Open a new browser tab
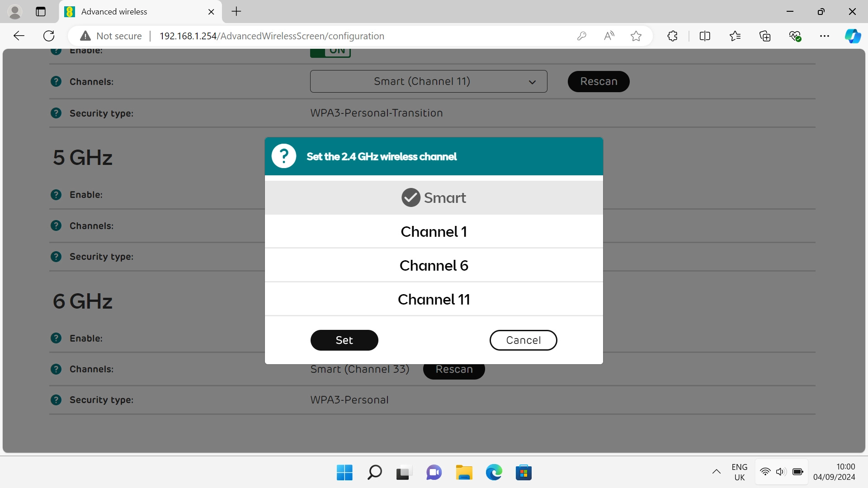 coord(236,11)
